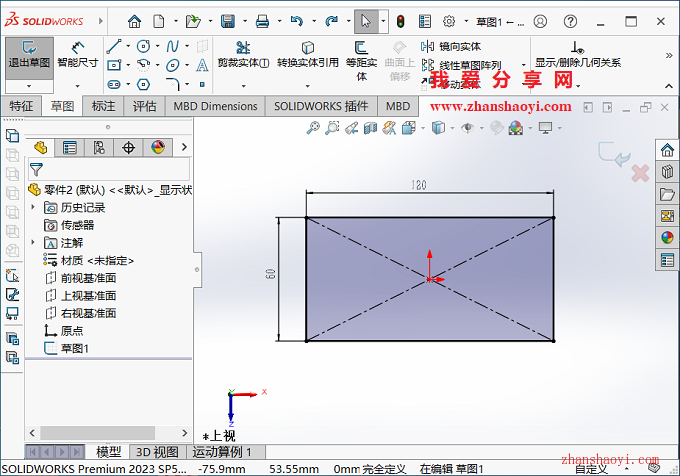
Task: Select the Smart Dimension (智能尺寸) tool
Action: coord(78,55)
